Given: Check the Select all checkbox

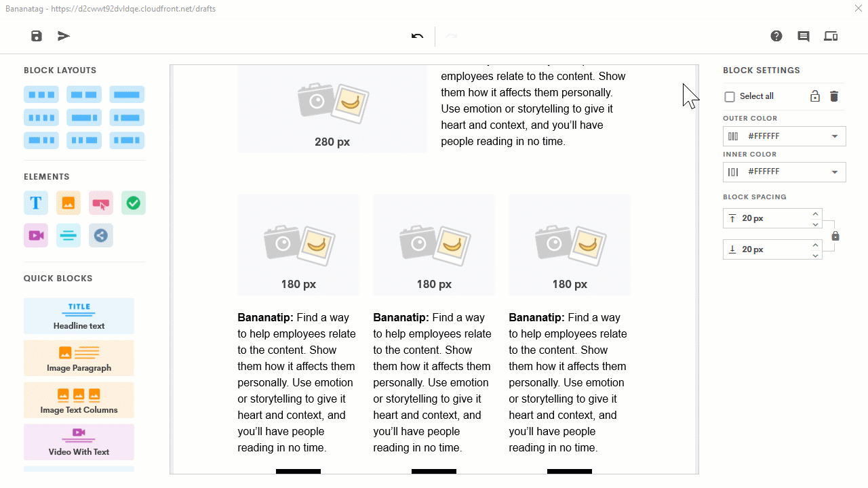Looking at the screenshot, I should point(730,97).
